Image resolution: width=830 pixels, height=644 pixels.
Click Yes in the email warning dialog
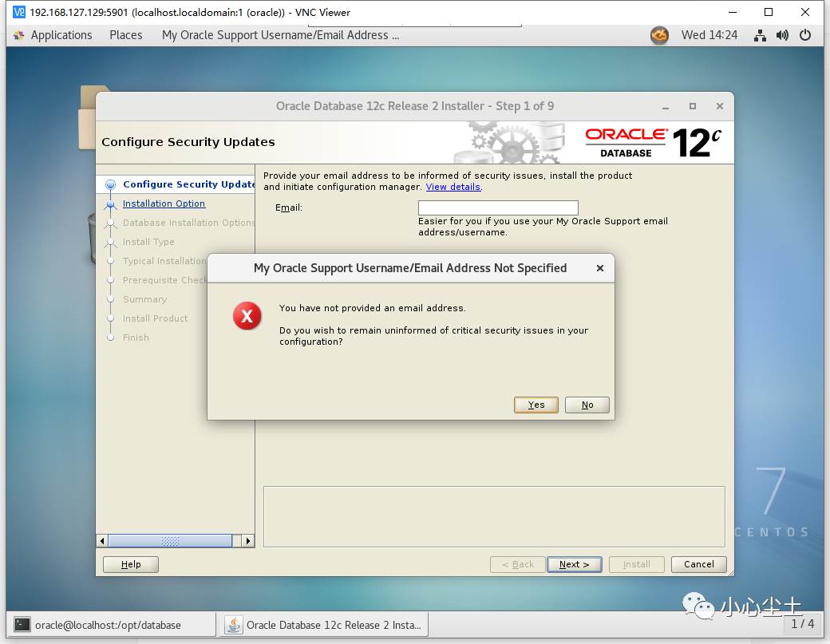pyautogui.click(x=536, y=405)
